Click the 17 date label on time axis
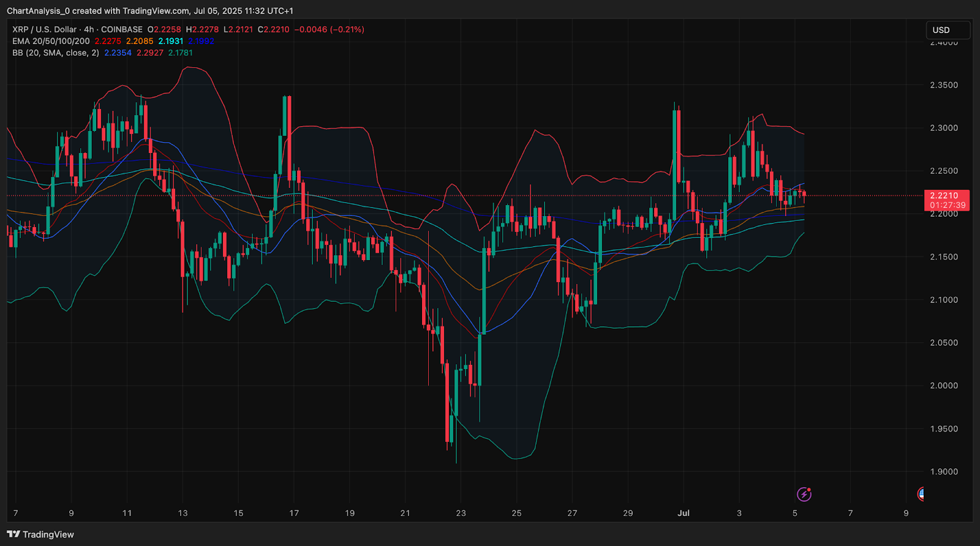This screenshot has height=546, width=980. pos(294,513)
